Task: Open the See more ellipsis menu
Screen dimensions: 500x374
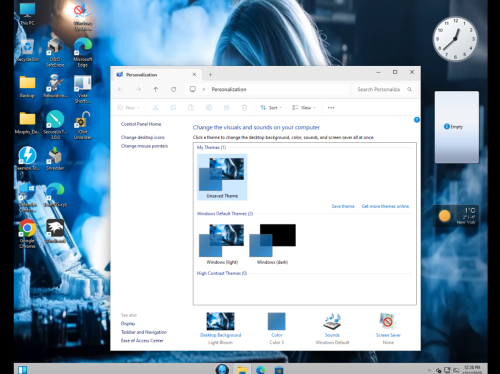Action: [x=331, y=108]
